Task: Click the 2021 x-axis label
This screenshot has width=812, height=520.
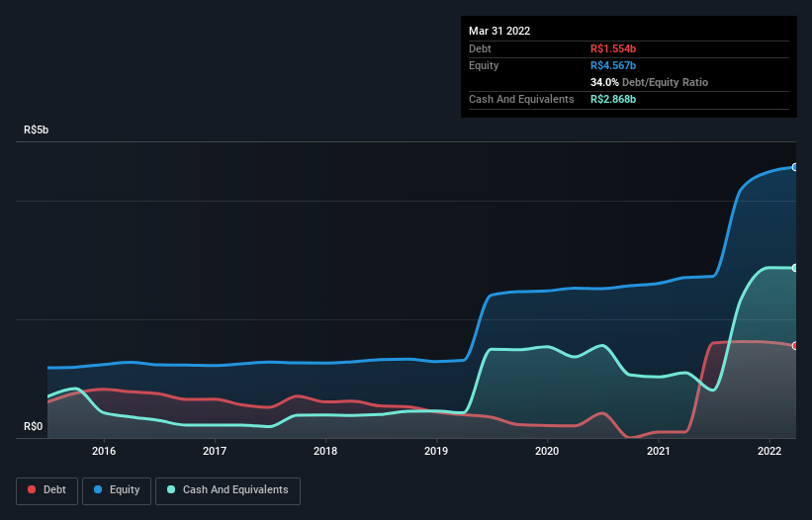Action: click(658, 451)
